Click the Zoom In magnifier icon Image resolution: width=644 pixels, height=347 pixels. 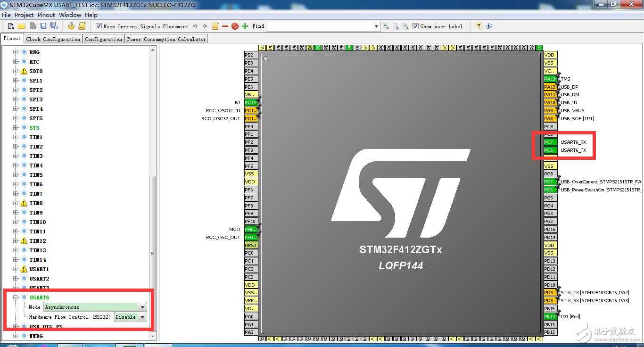tap(386, 26)
